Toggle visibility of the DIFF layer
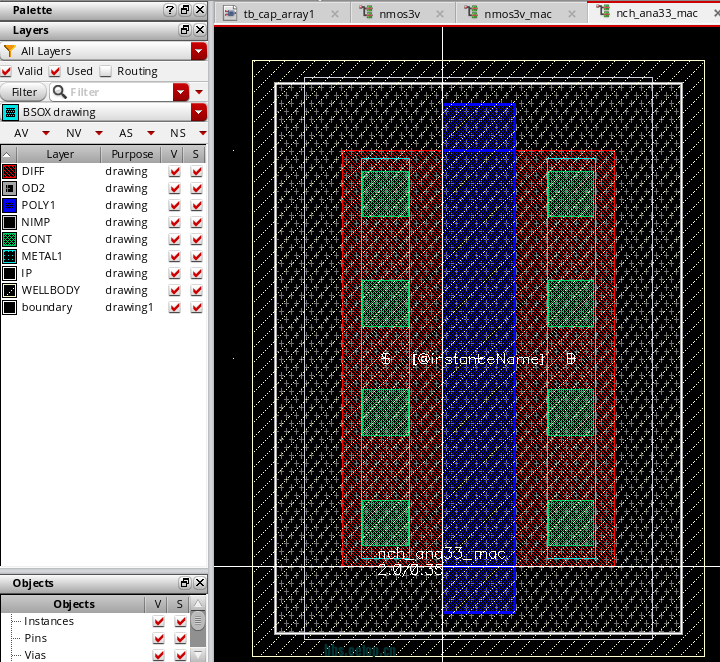Viewport: 720px width, 662px height. click(174, 171)
